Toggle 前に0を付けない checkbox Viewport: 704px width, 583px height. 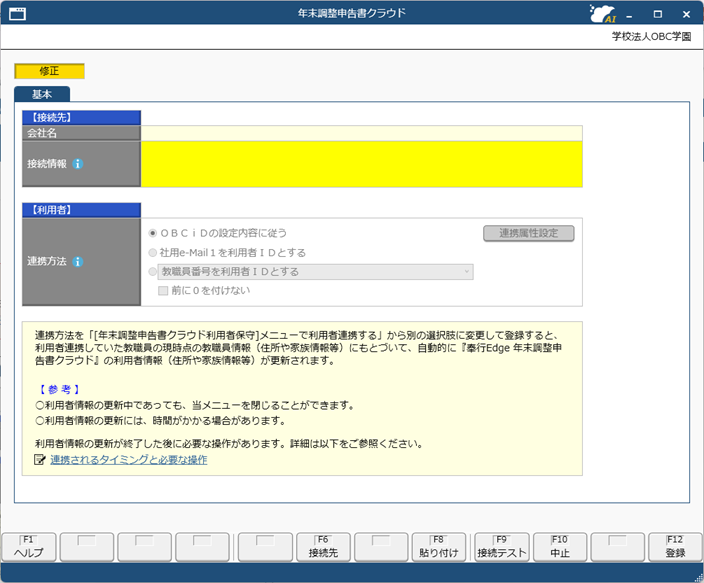[x=163, y=291]
